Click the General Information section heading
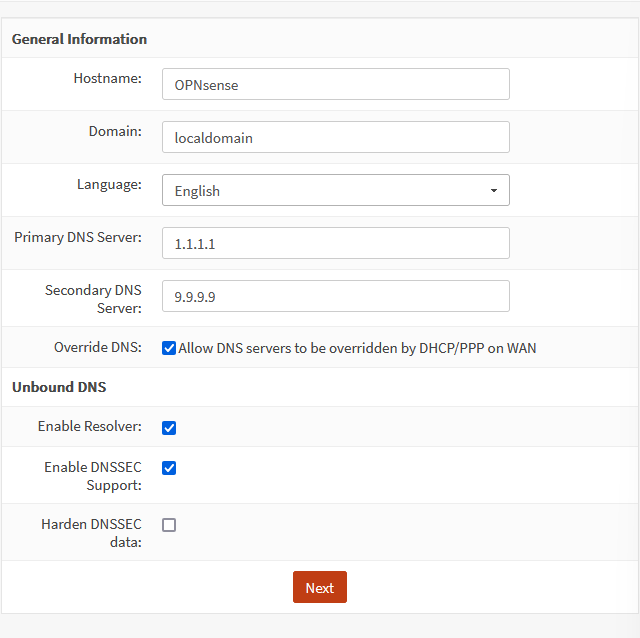The image size is (640, 638). tap(79, 39)
